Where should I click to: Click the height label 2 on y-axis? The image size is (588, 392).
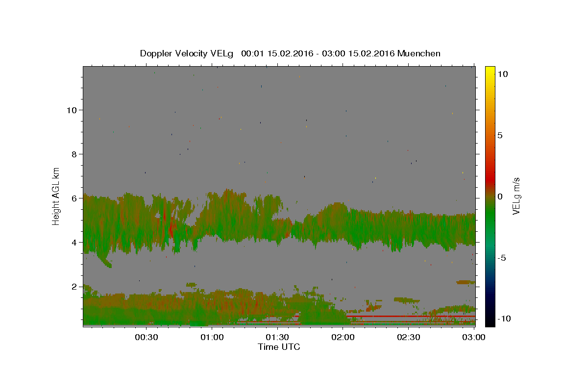pos(74,286)
